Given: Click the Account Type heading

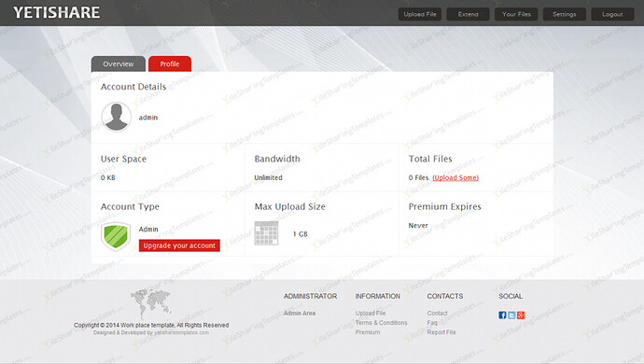Looking at the screenshot, I should click(130, 206).
